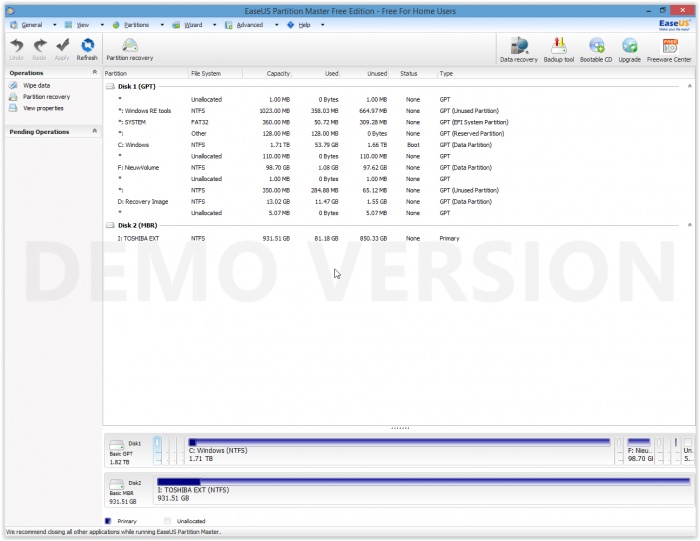Select the 128.00 MB Other partition row
This screenshot has height=541, width=700.
click(399, 133)
